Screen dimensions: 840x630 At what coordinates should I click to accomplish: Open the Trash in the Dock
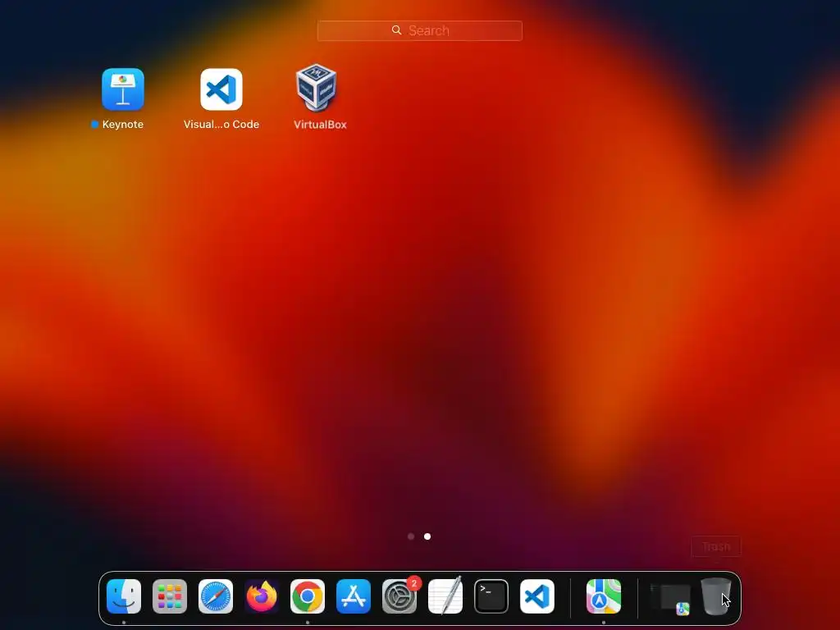[715, 596]
